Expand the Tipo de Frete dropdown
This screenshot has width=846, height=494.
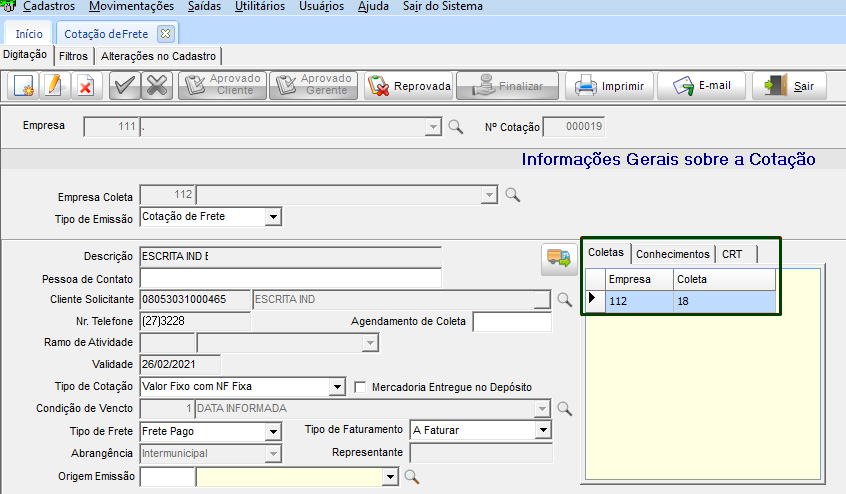point(273,431)
